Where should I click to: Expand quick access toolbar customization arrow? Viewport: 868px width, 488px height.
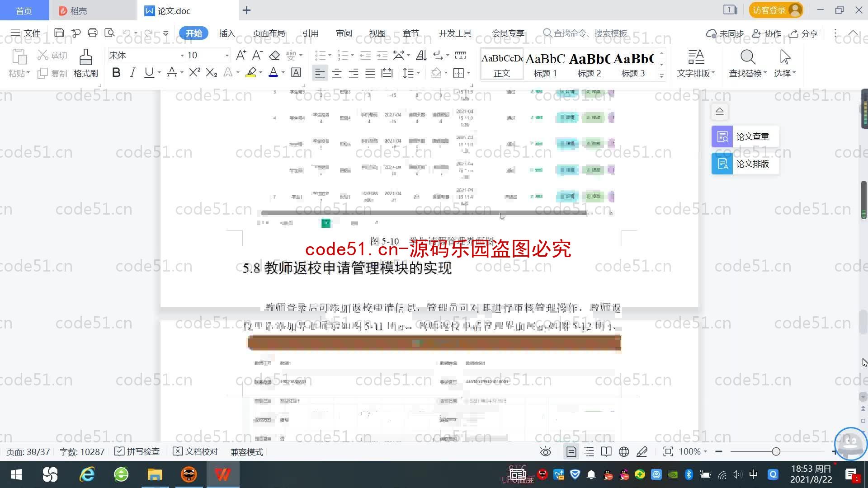click(x=166, y=33)
